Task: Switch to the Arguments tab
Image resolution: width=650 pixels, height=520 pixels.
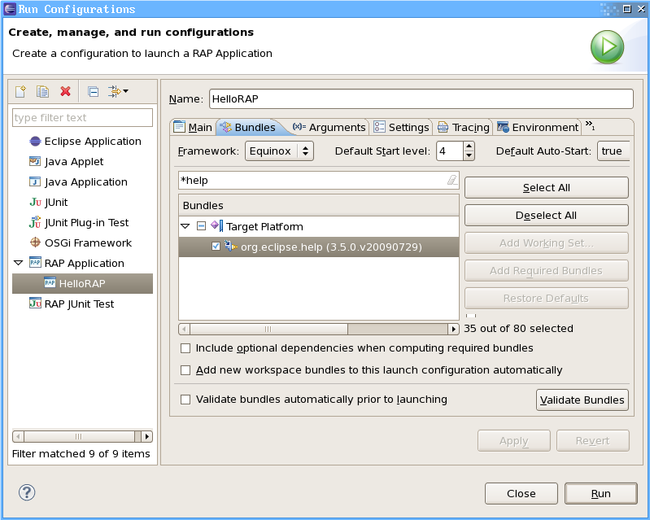Action: pyautogui.click(x=329, y=127)
